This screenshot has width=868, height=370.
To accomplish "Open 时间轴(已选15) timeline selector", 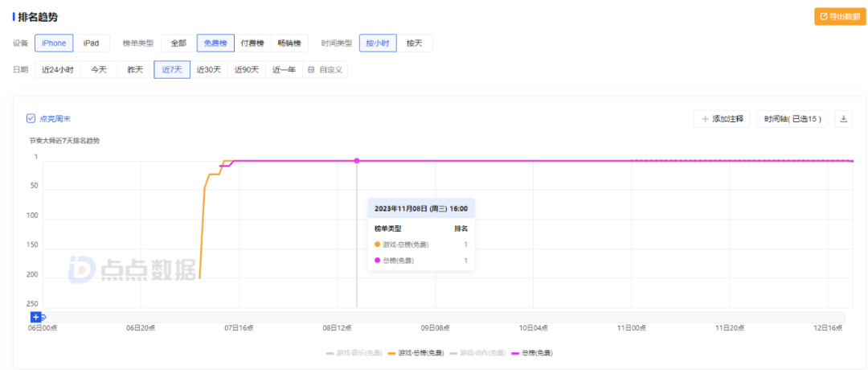I will pos(792,118).
